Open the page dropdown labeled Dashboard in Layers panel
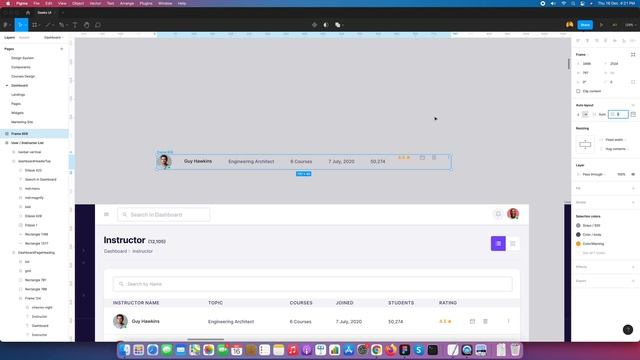Image resolution: width=640 pixels, height=360 pixels. pyautogui.click(x=53, y=38)
